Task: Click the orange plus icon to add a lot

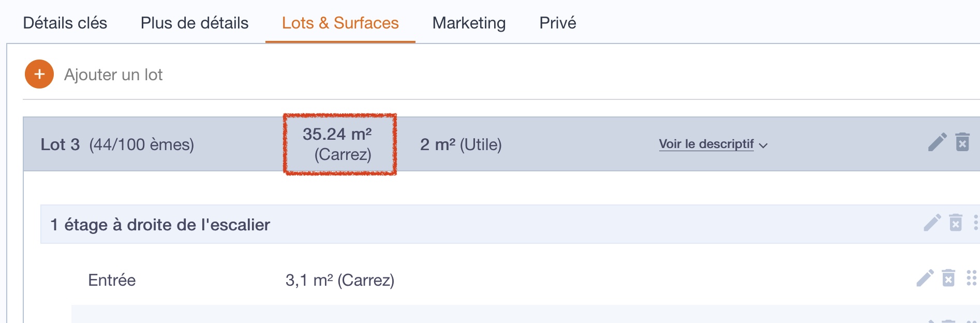Action: tap(39, 74)
